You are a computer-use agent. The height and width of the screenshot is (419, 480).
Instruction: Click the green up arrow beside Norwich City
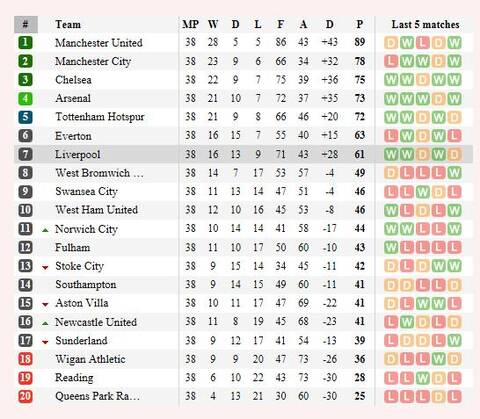tap(45, 230)
